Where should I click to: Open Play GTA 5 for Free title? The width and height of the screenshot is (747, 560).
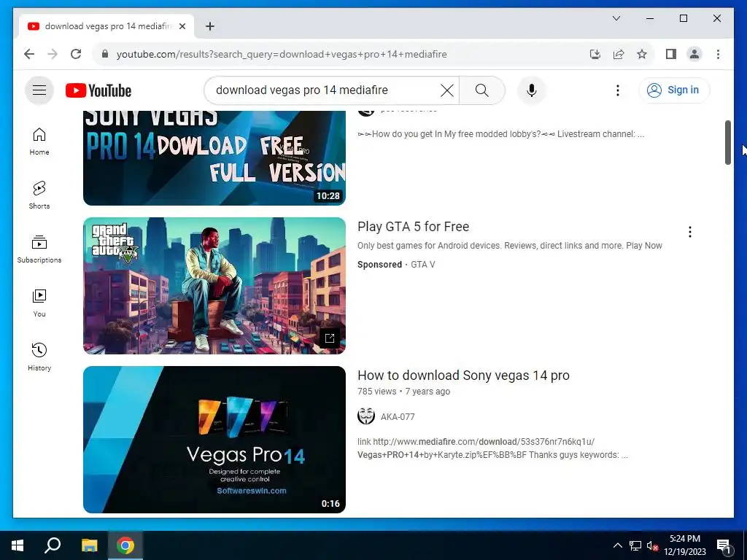point(413,227)
